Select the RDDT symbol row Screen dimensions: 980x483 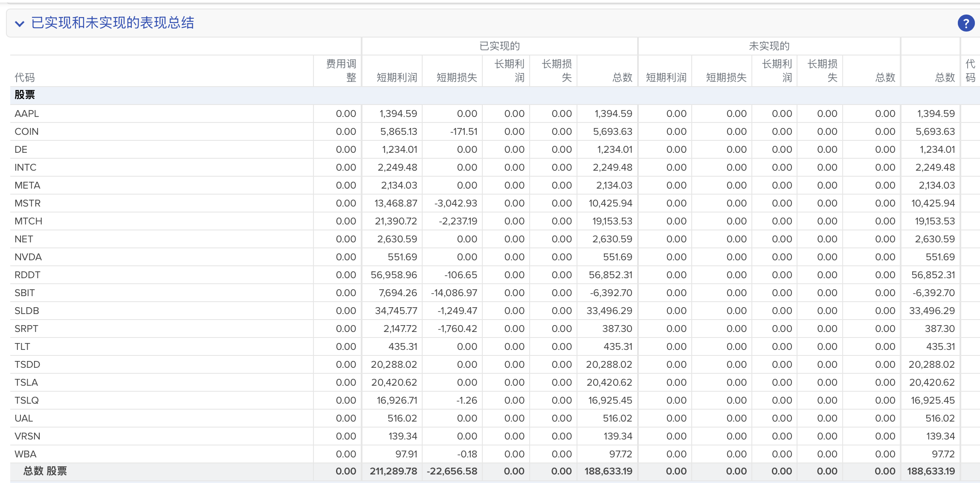tap(27, 275)
